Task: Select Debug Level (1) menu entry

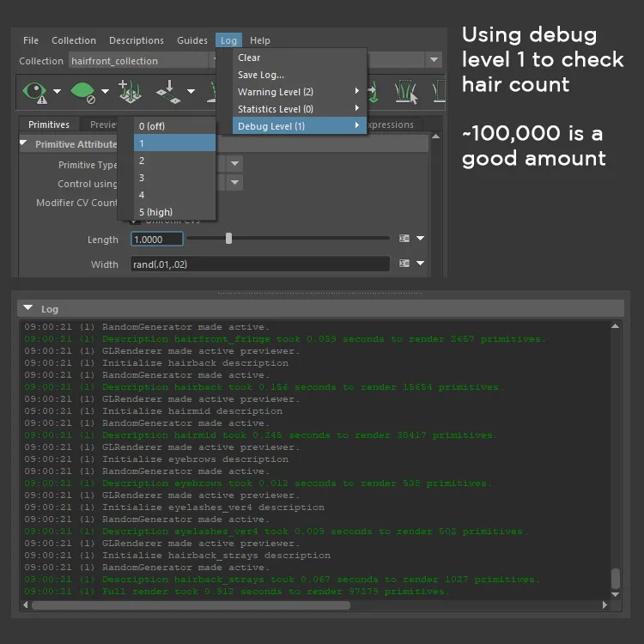Action: [x=300, y=126]
